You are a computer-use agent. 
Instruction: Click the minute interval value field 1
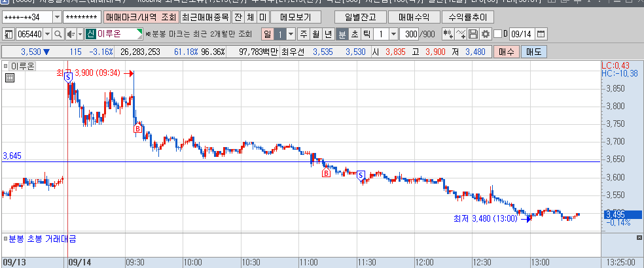(x=381, y=34)
